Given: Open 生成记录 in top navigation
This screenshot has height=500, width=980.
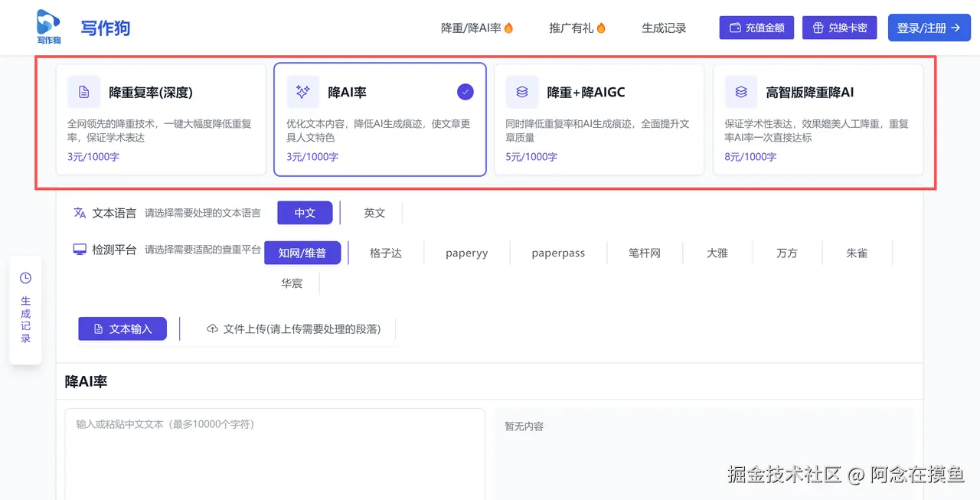Looking at the screenshot, I should click(664, 28).
